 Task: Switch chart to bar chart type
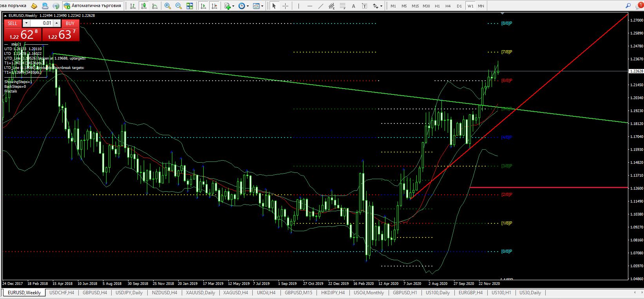tap(133, 6)
